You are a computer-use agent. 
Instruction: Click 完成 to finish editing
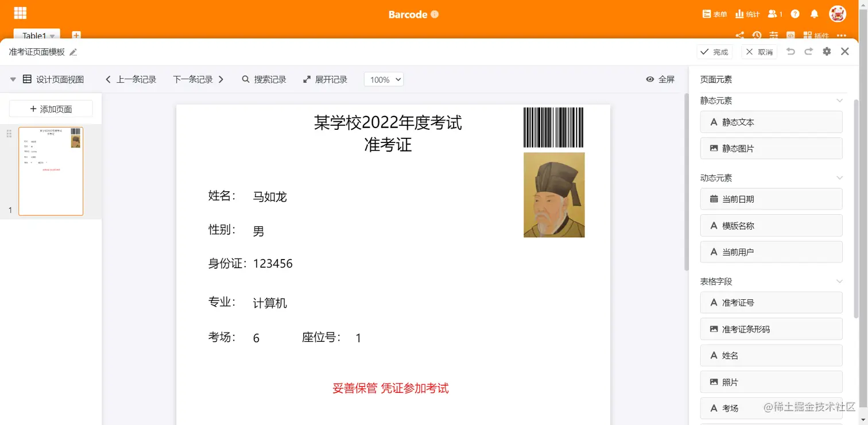tap(715, 52)
